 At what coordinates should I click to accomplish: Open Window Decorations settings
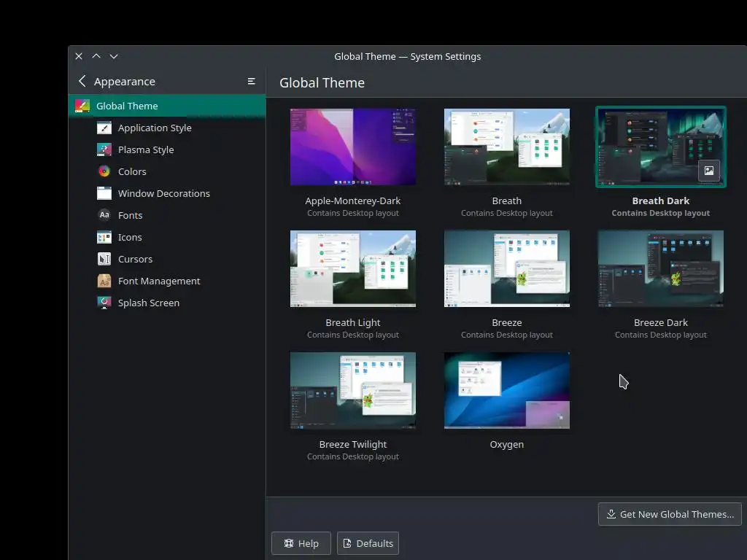point(167,193)
